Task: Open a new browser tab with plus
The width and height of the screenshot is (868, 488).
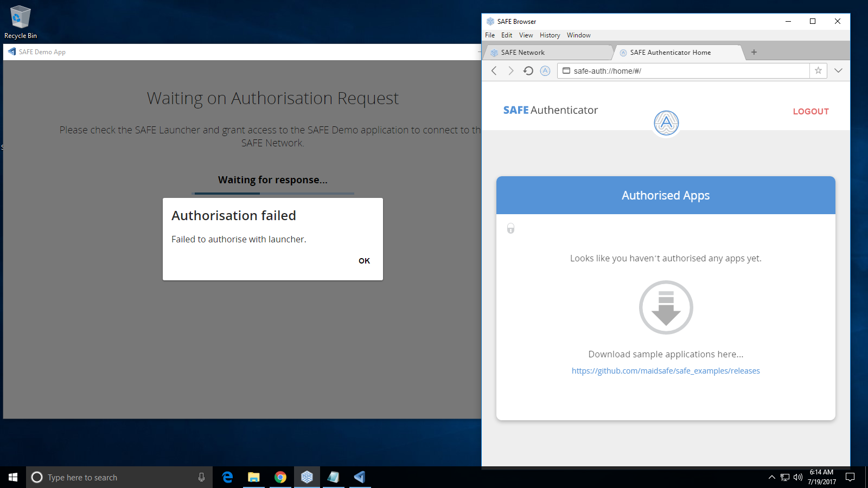Action: click(x=754, y=53)
